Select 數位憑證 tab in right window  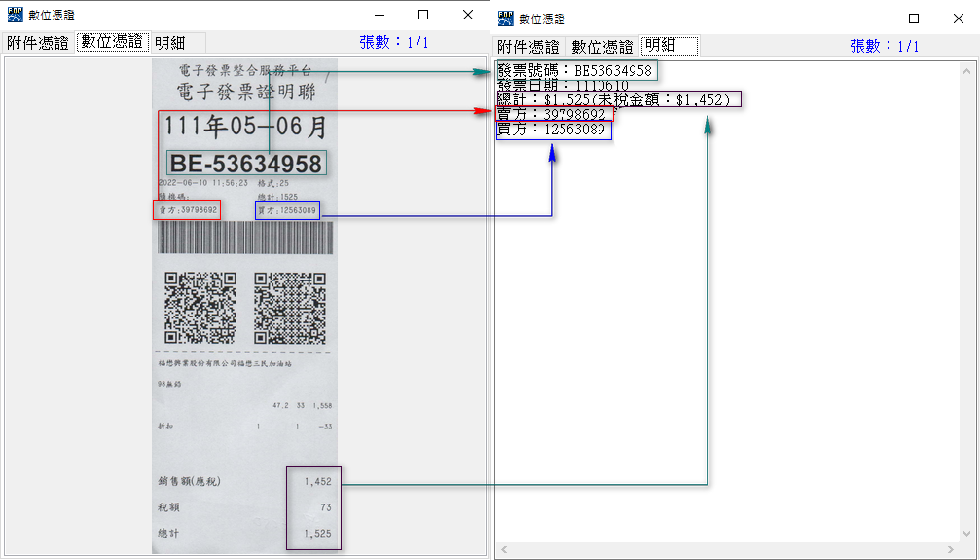(x=601, y=47)
